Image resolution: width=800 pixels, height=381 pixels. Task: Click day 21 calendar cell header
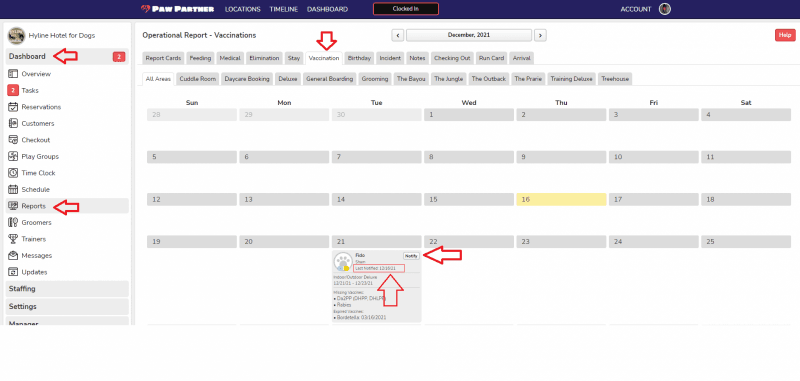377,242
